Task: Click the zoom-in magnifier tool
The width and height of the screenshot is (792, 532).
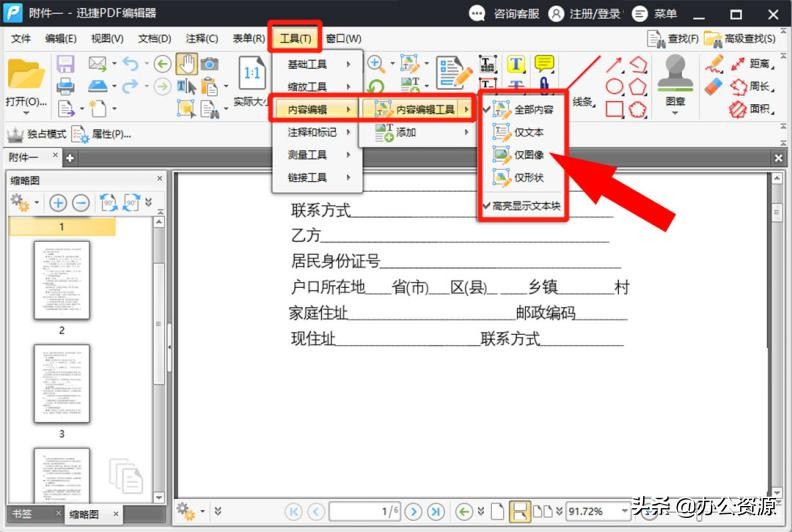Action: coord(375,63)
